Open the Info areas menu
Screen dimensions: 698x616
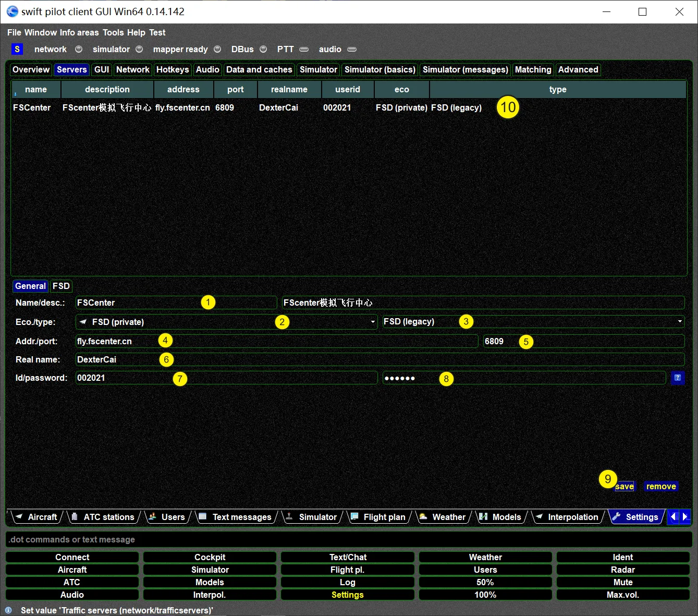79,32
